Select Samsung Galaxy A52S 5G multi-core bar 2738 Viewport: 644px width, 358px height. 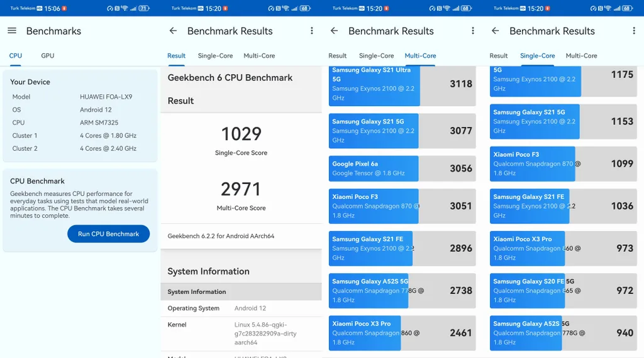(402, 291)
